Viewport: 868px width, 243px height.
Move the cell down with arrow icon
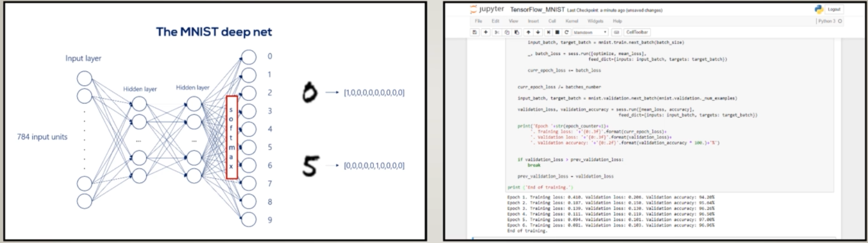(x=538, y=32)
